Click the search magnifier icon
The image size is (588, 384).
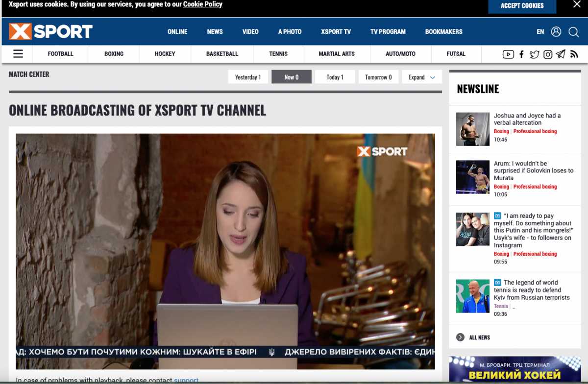pos(574,32)
